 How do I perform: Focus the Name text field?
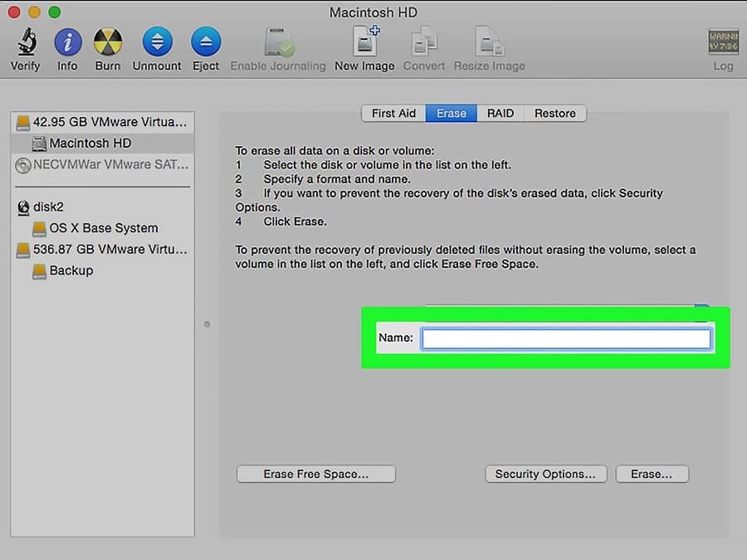(566, 339)
